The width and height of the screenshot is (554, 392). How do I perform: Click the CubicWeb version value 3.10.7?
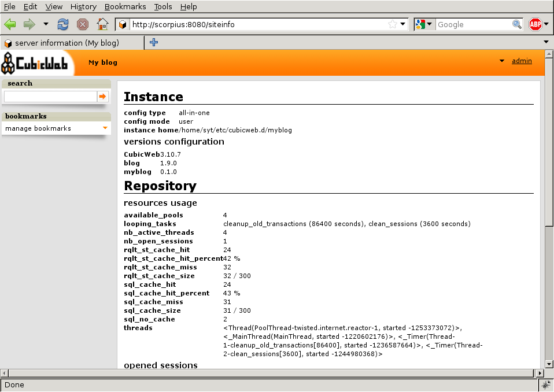(170, 154)
